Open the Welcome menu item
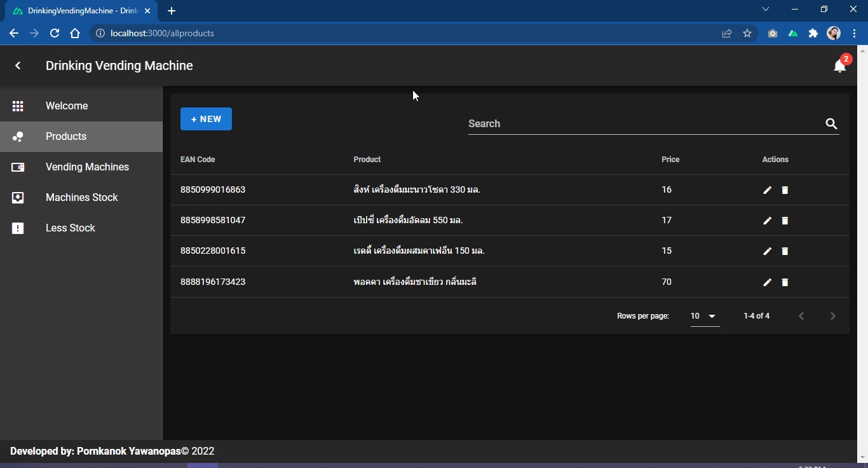Image resolution: width=868 pixels, height=468 pixels. (81, 106)
